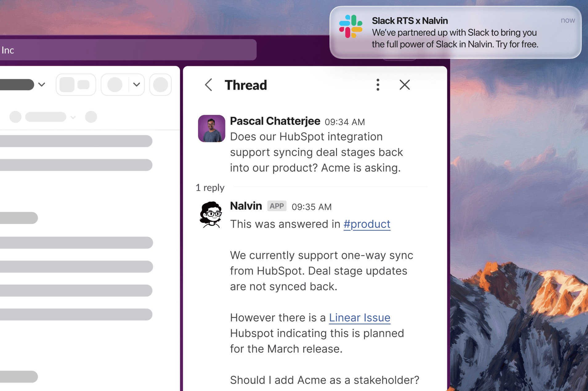This screenshot has height=391, width=588.
Task: Click the APP badge next to Nalvin
Action: [277, 206]
